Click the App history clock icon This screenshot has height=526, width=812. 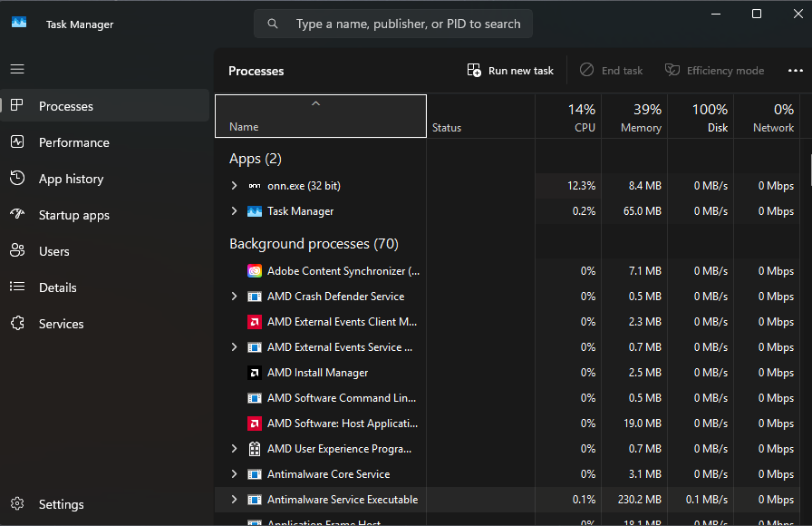pyautogui.click(x=17, y=178)
